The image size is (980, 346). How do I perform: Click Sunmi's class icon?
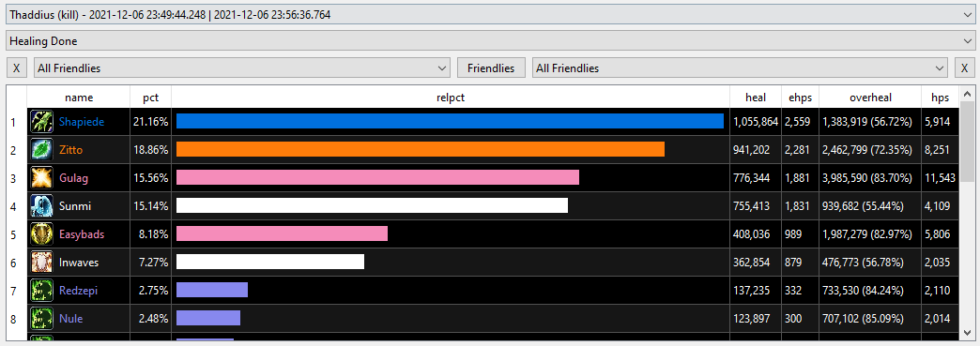click(x=41, y=206)
